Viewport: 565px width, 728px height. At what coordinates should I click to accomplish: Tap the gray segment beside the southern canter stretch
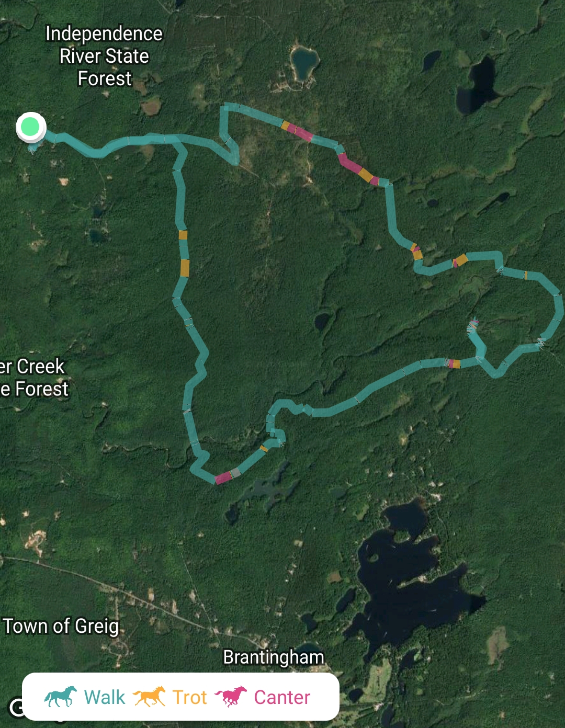pos(235,473)
